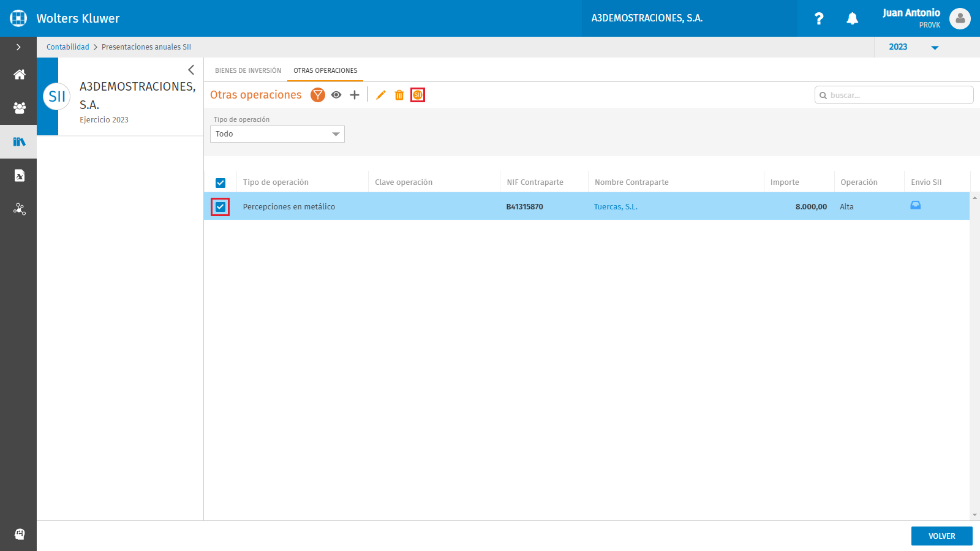Click scrollbar down arrow
Viewport: 980px width, 551px height.
click(974, 515)
